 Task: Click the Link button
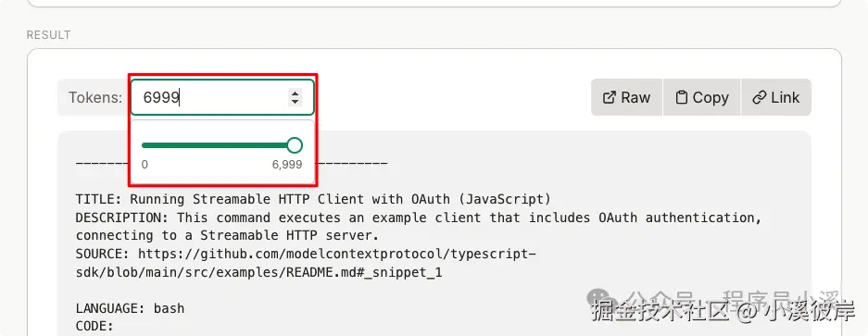pos(776,97)
